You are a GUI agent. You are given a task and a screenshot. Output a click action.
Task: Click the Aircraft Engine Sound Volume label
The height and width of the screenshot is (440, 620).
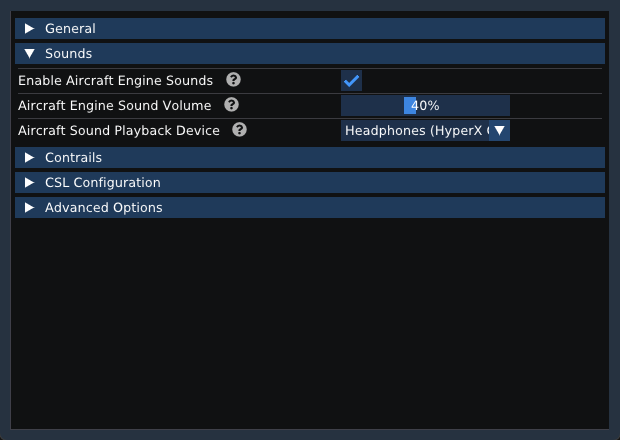[x=115, y=105]
